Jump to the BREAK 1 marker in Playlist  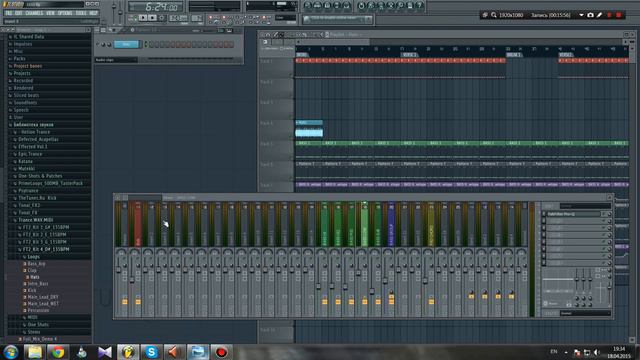[514, 55]
